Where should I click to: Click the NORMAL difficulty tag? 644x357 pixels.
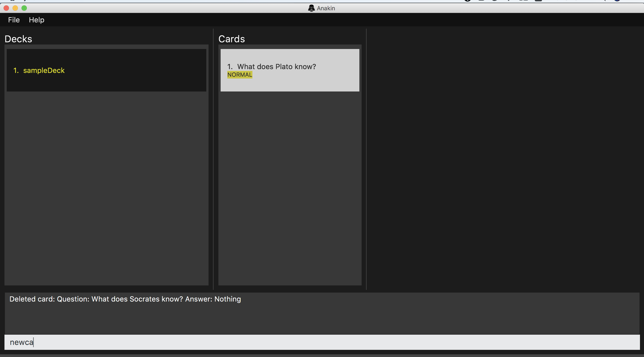(239, 75)
